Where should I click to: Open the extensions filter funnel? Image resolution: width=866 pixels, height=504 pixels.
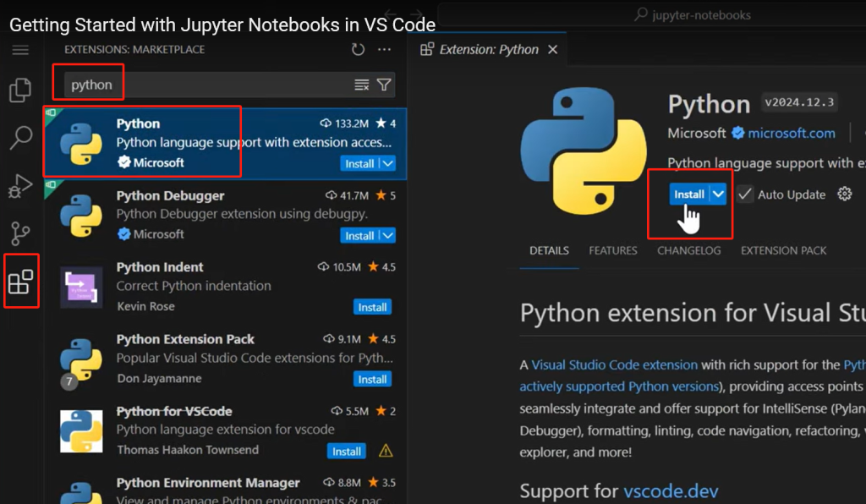click(x=384, y=85)
